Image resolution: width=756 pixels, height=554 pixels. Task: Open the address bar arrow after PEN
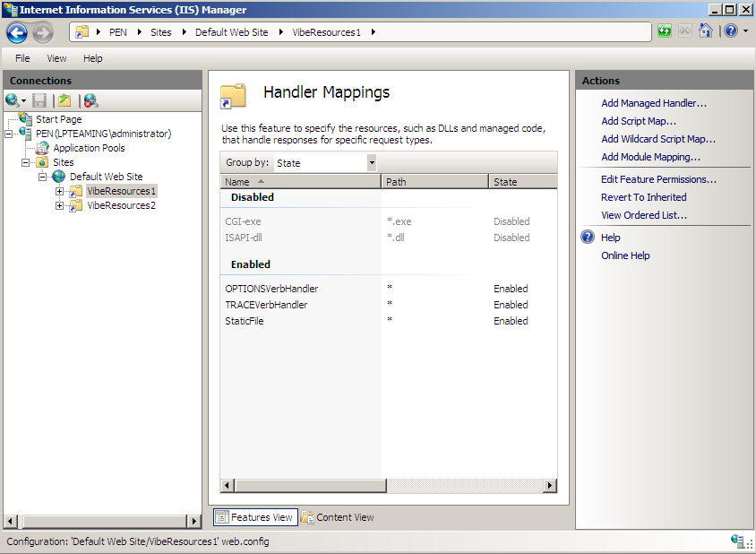point(140,32)
